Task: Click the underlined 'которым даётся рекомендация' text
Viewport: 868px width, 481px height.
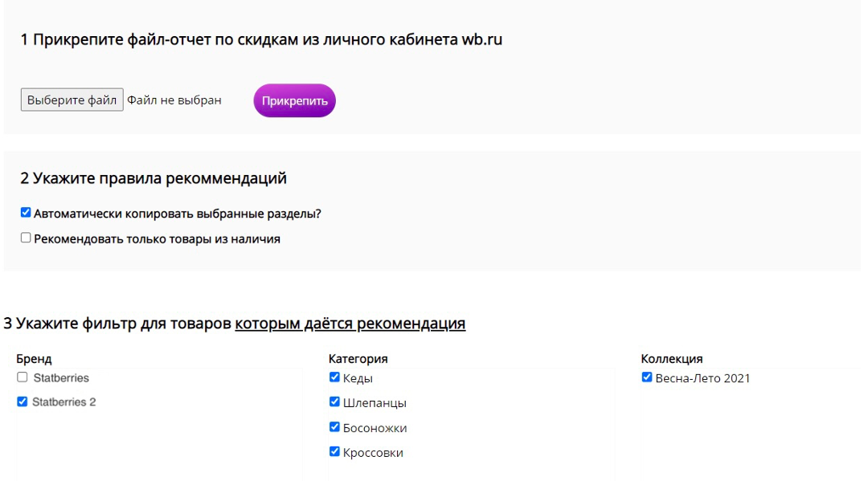Action: point(350,324)
